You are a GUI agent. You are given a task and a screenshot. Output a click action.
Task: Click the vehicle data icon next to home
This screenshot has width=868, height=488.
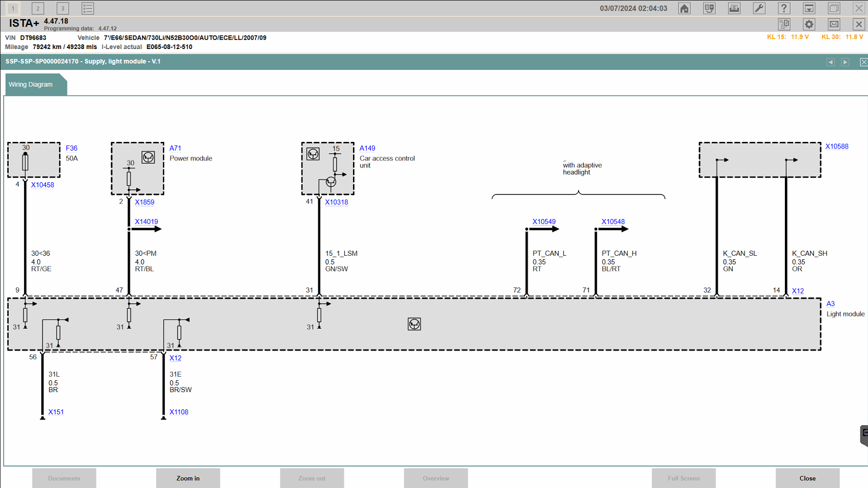coord(709,8)
